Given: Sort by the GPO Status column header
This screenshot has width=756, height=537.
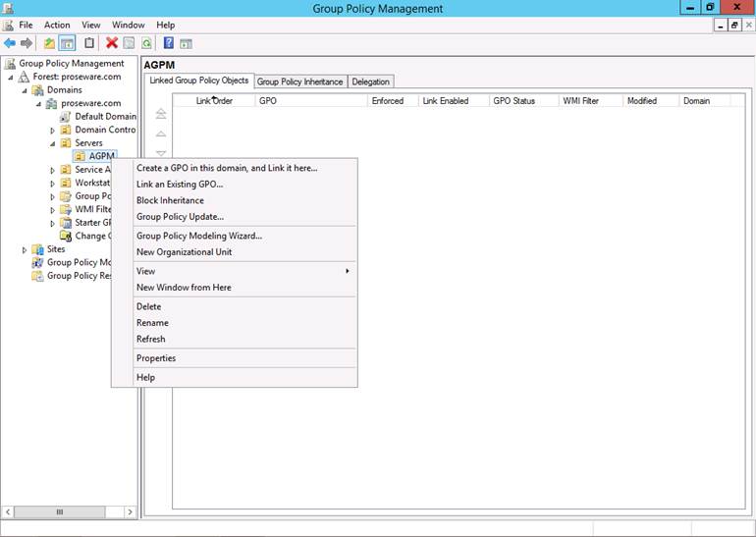Looking at the screenshot, I should tap(513, 100).
